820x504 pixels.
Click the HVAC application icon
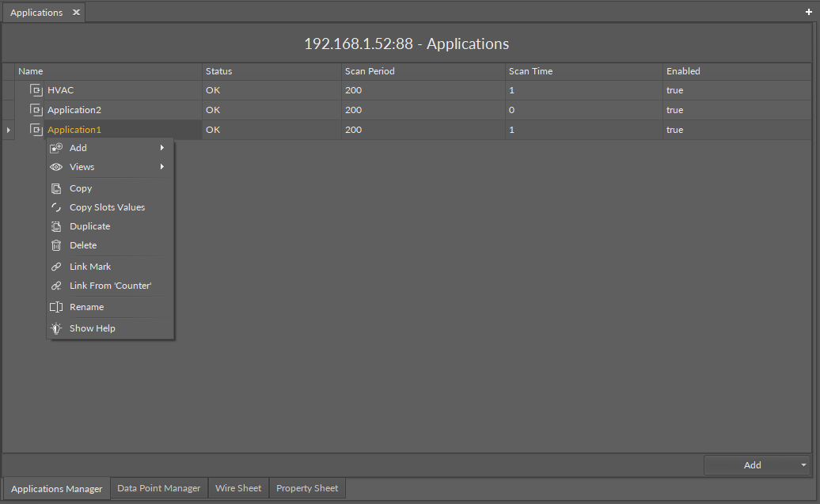click(x=36, y=90)
